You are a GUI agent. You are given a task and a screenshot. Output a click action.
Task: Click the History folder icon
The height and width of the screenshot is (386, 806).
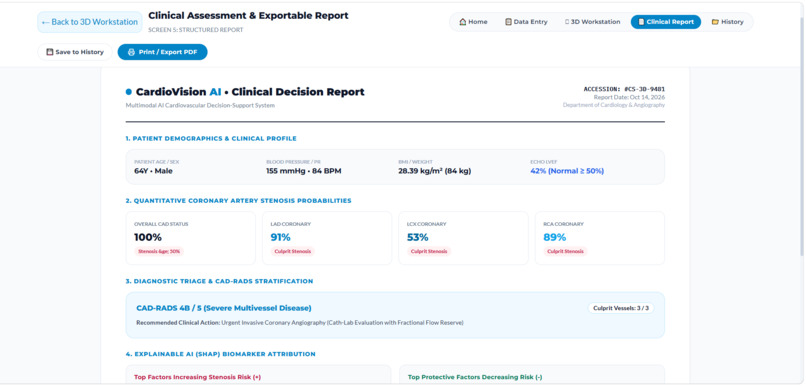pos(715,22)
